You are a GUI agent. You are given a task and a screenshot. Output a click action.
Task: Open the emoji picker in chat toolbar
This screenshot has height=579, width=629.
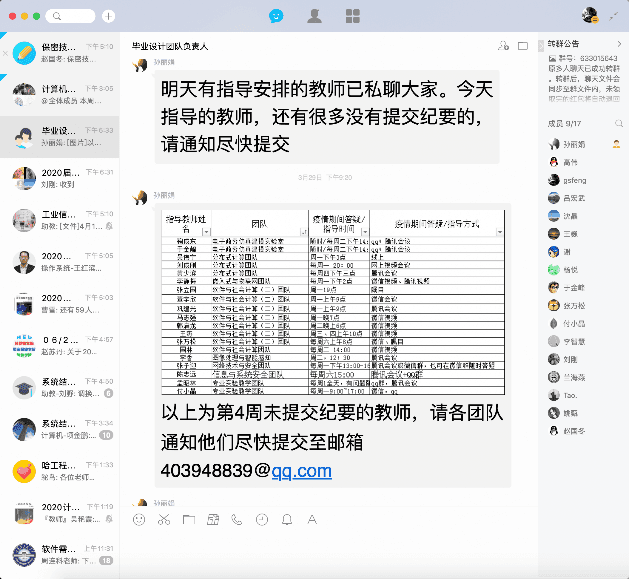point(139,520)
